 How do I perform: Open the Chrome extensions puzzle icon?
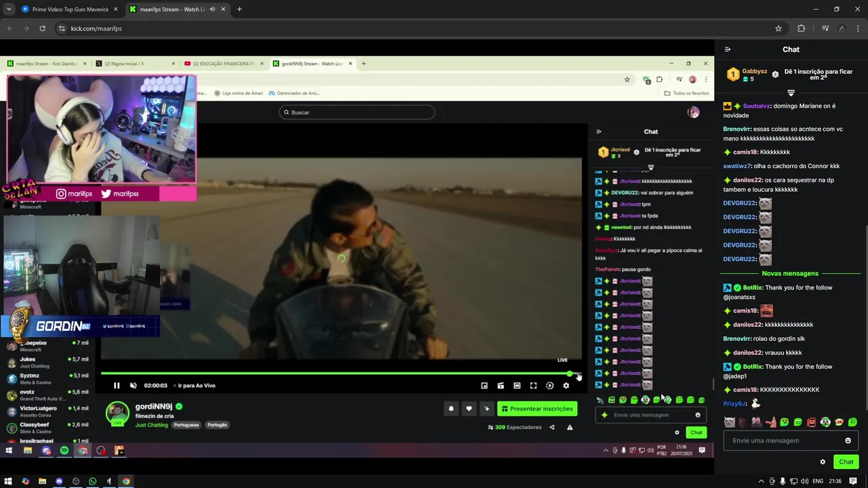point(802,28)
